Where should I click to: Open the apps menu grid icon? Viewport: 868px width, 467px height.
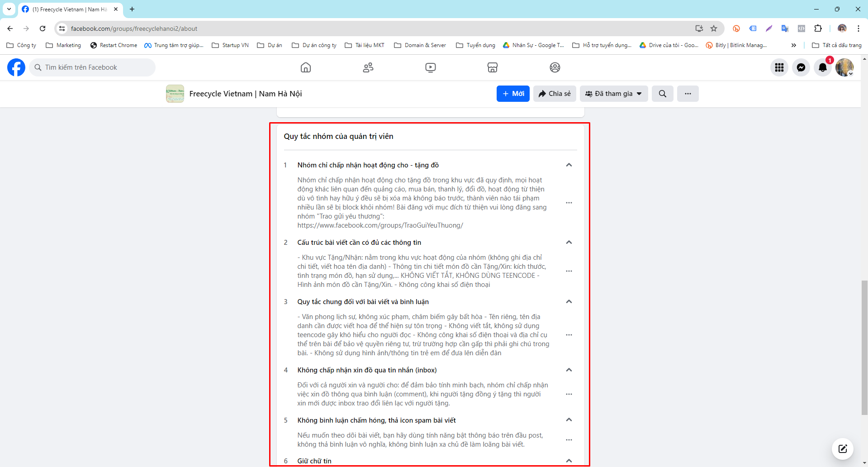[x=779, y=67]
